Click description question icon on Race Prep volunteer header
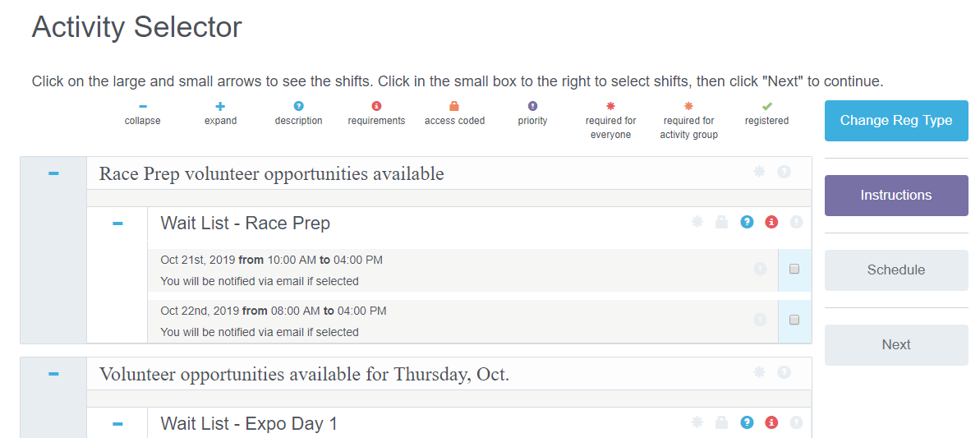The height and width of the screenshot is (438, 980). tap(784, 171)
